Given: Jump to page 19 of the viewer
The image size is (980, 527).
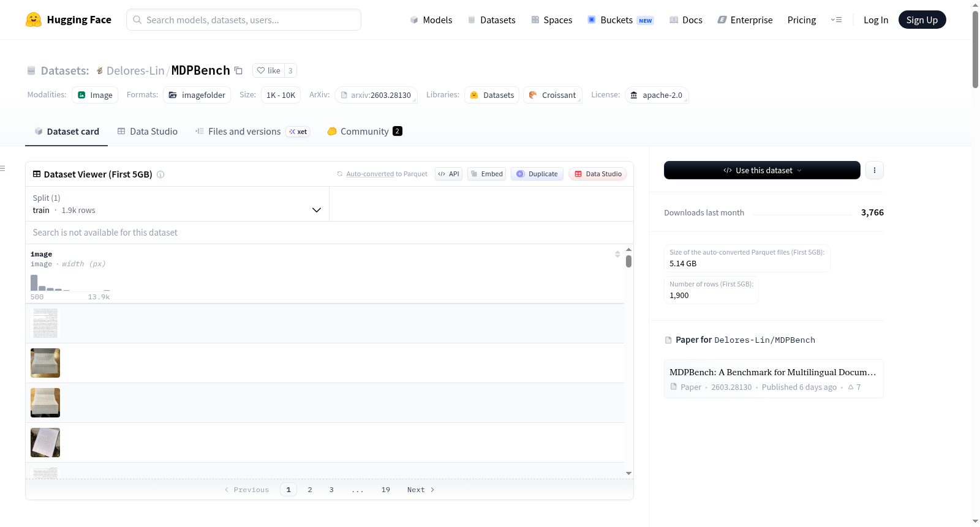Looking at the screenshot, I should 386,490.
